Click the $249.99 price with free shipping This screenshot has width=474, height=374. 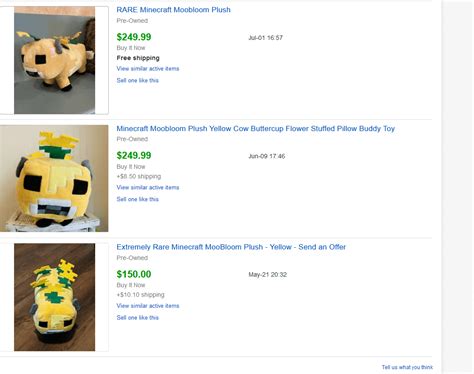tap(134, 37)
